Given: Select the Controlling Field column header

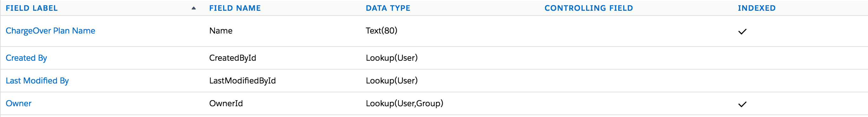Looking at the screenshot, I should (589, 8).
